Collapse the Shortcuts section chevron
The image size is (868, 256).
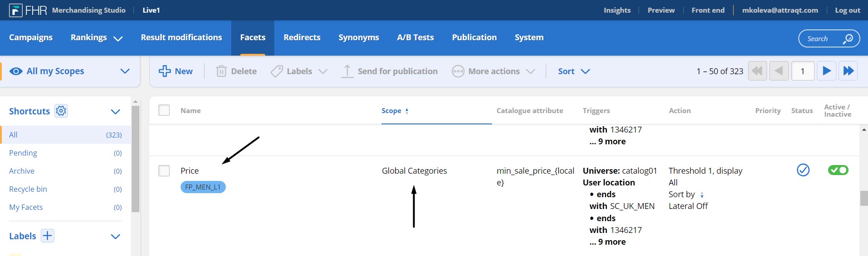point(115,111)
